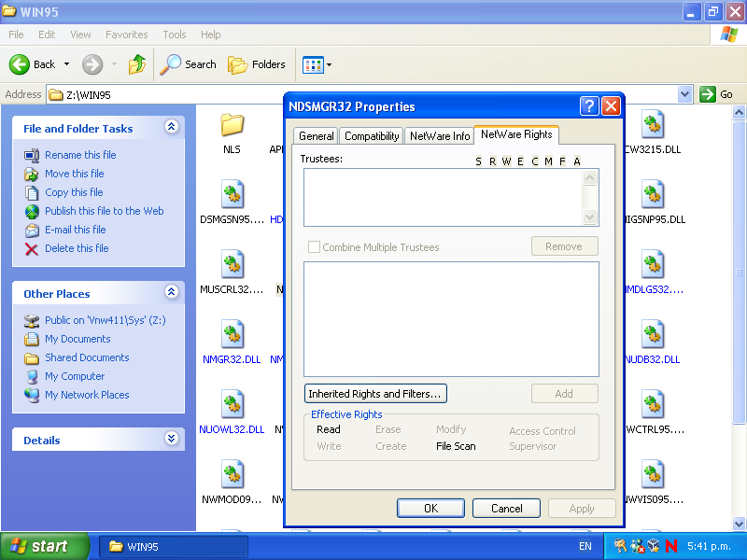Open the Tools menu

175,35
